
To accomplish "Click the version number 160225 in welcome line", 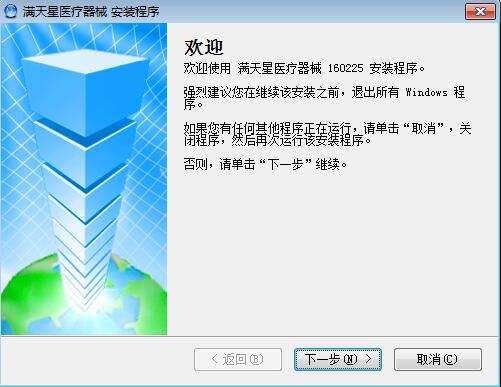I will [345, 68].
